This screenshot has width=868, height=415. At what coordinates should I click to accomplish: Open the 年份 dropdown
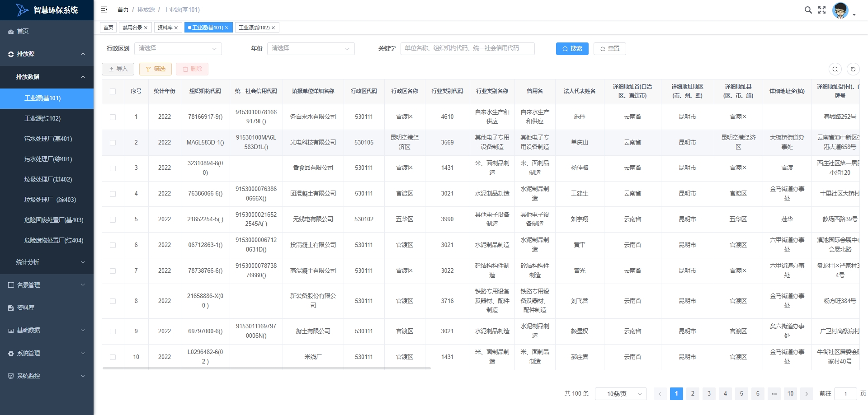pyautogui.click(x=311, y=49)
